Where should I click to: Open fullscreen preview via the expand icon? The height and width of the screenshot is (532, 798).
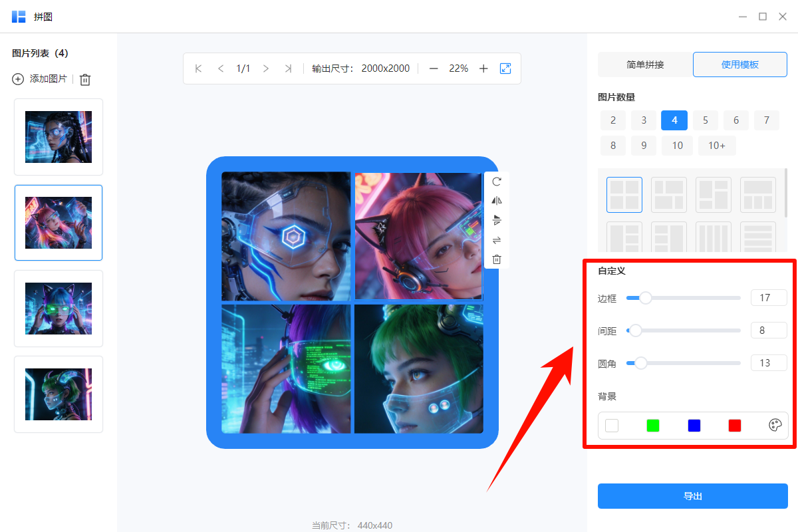[x=505, y=68]
